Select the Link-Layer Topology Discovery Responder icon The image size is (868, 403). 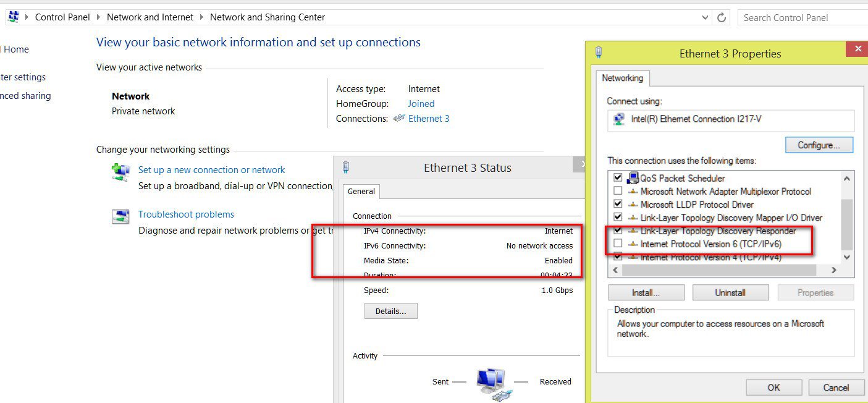[633, 231]
